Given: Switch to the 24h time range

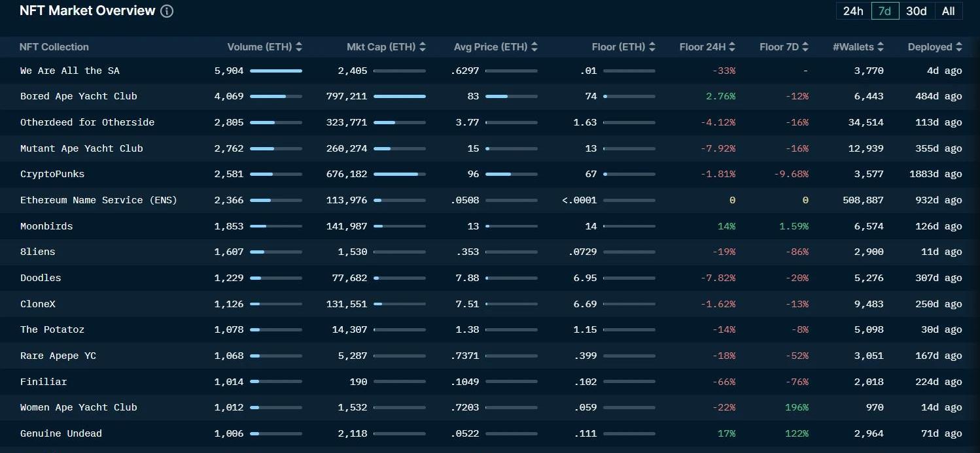Looking at the screenshot, I should click(853, 11).
